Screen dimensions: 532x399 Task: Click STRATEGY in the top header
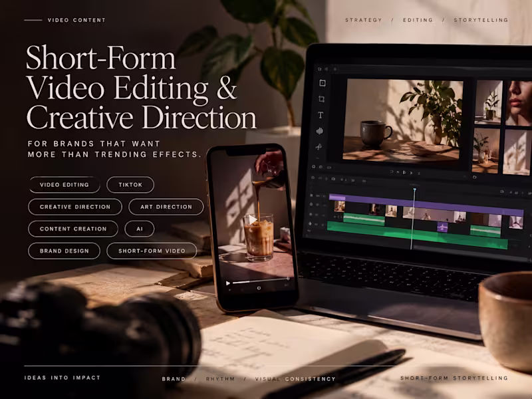(x=363, y=20)
